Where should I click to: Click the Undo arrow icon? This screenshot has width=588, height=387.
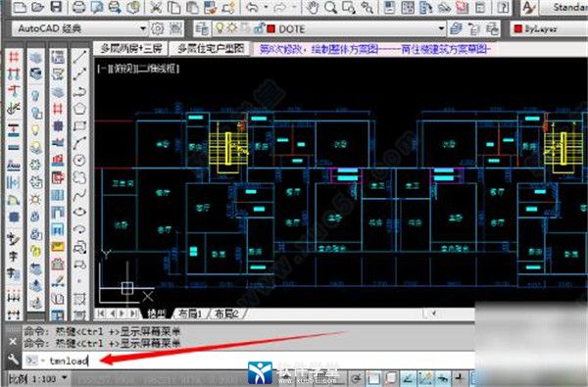pos(253,7)
